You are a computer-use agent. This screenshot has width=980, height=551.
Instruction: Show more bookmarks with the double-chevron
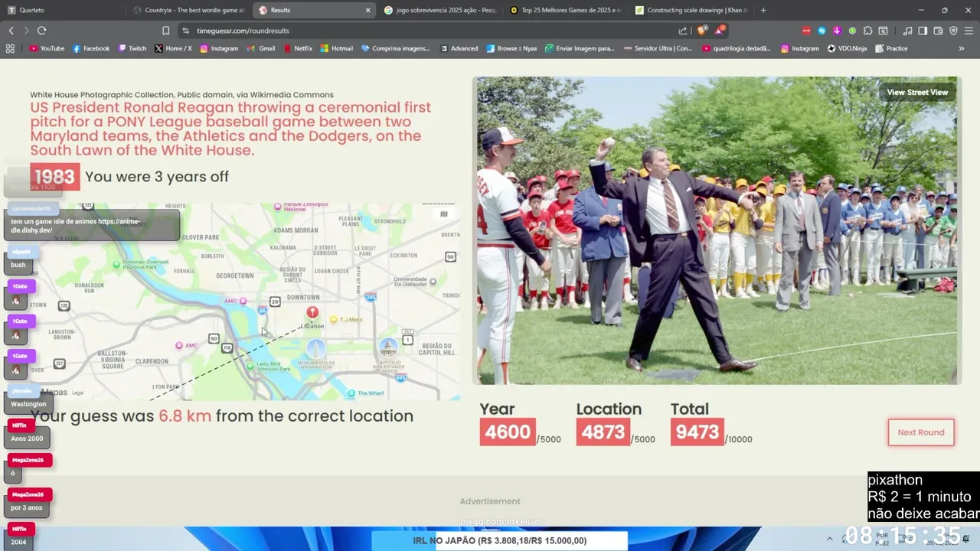[962, 48]
